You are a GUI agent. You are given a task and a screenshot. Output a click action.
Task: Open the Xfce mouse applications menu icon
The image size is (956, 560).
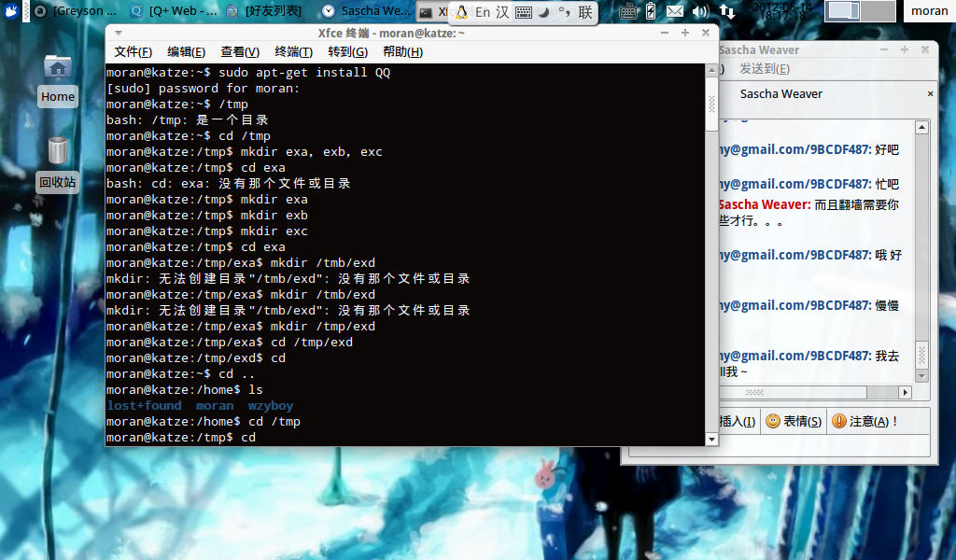coord(11,11)
